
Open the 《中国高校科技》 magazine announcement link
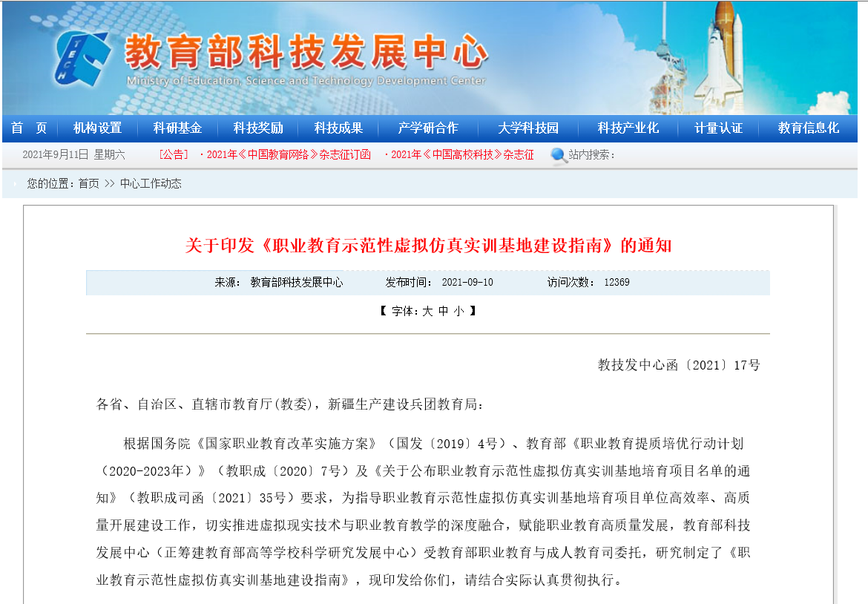(461, 155)
